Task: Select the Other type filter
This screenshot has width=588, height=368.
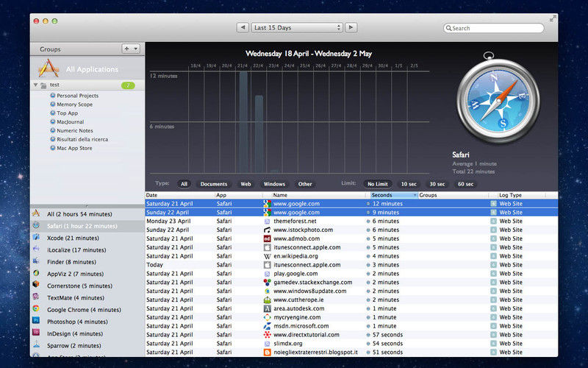Action: click(305, 184)
